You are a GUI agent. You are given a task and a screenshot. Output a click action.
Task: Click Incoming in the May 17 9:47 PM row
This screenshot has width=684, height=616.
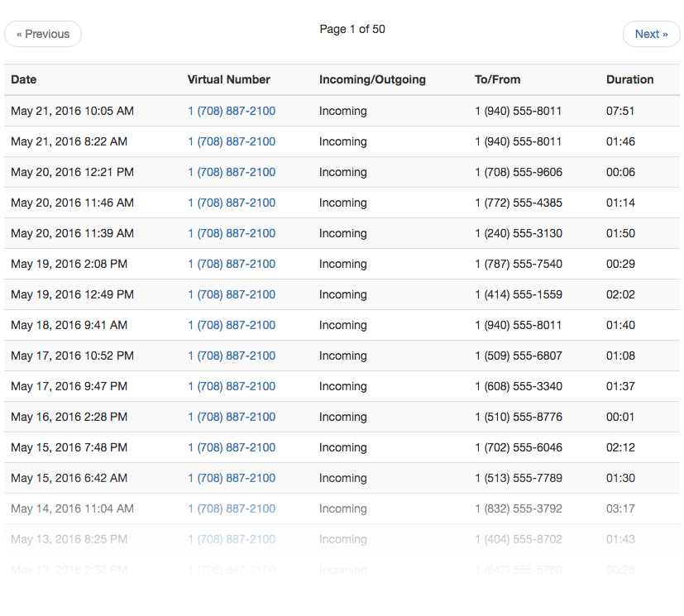coord(343,386)
